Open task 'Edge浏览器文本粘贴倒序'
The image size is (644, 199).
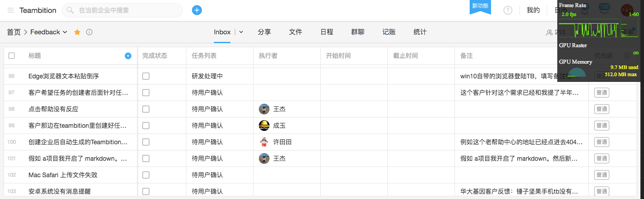64,76
